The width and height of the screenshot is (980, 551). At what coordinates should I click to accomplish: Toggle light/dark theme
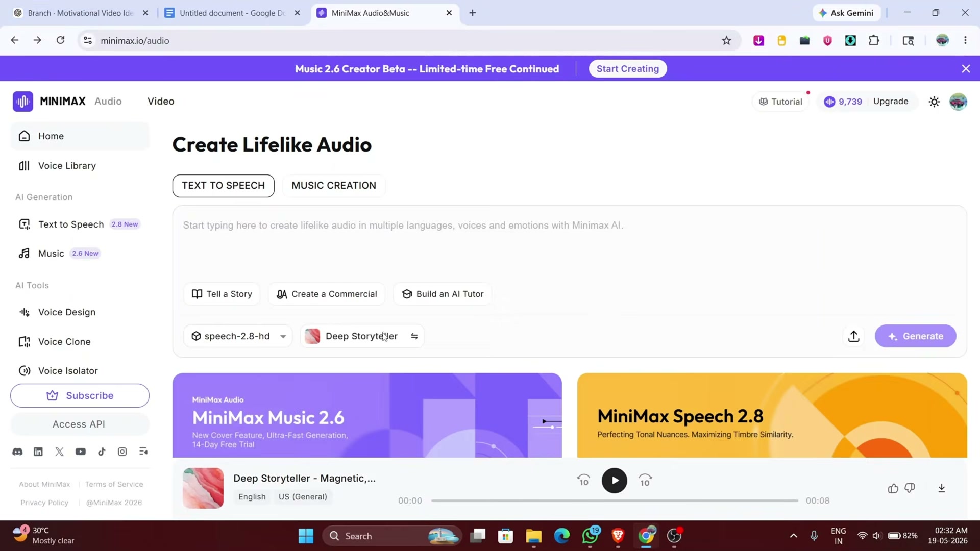934,102
